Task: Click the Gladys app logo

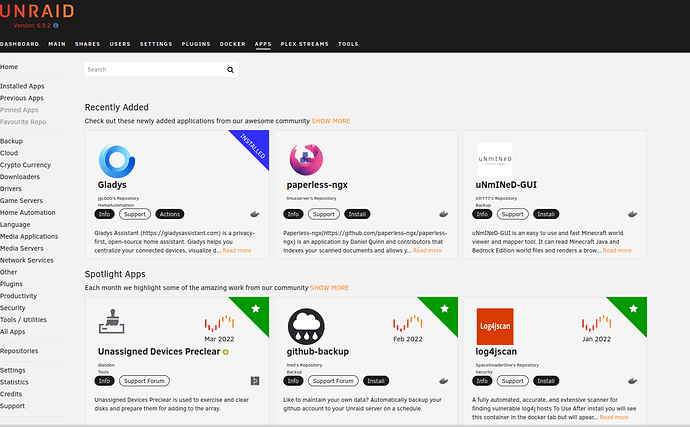Action: (x=117, y=161)
